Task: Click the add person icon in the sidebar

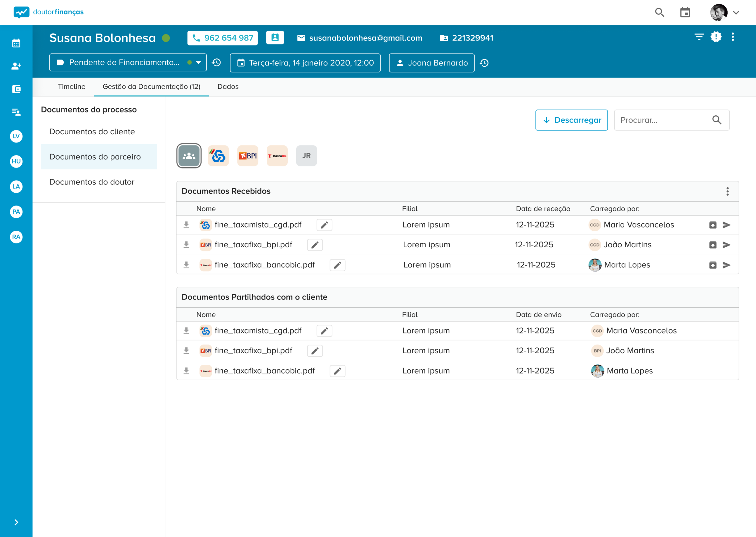Action: (16, 66)
